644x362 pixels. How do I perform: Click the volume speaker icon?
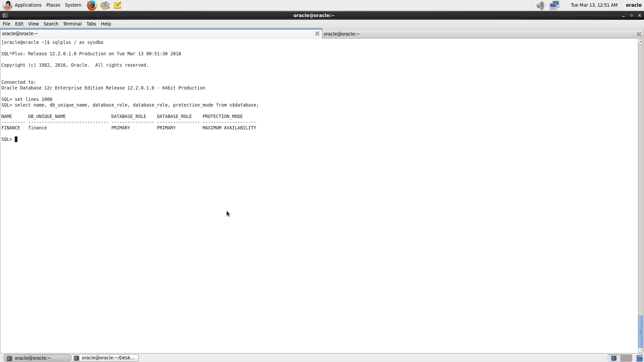click(540, 5)
